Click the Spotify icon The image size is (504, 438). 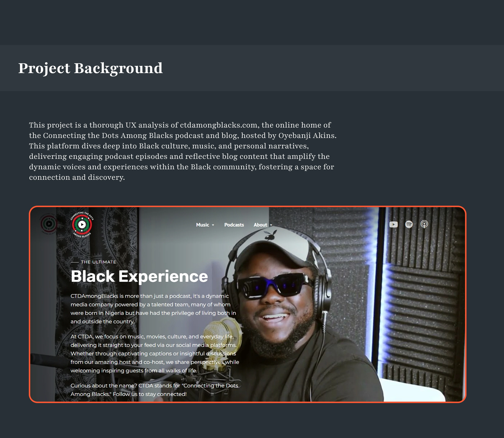(409, 224)
